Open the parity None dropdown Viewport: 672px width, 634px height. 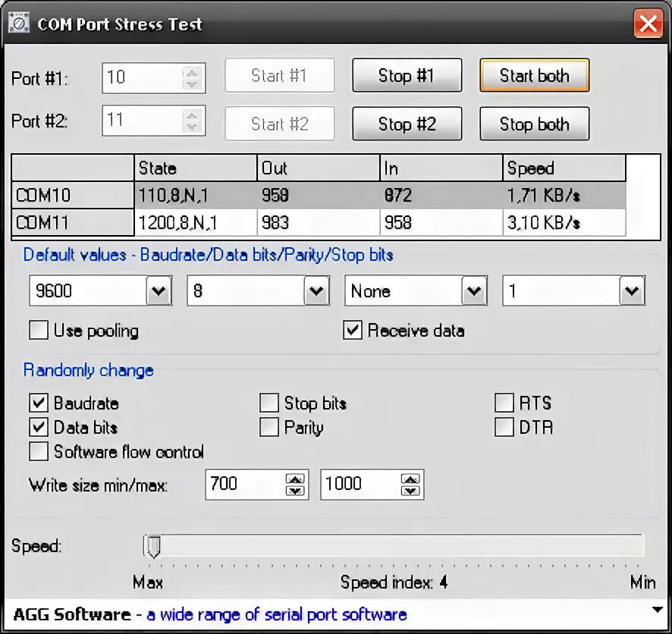[475, 291]
